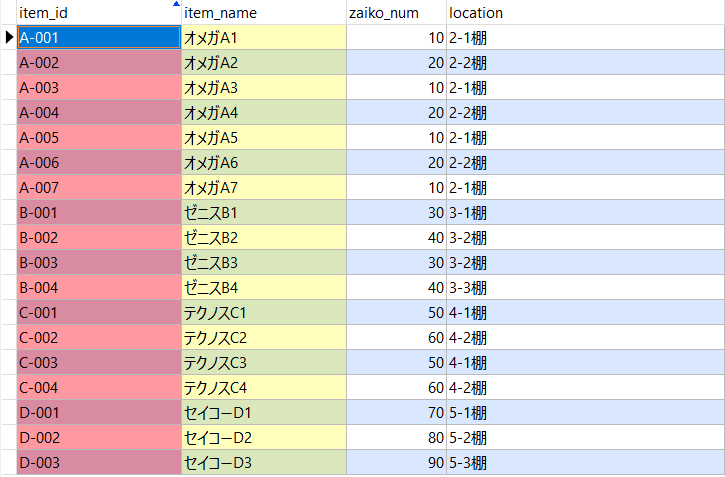Screen dimensions: 725x477
Task: Click location 4-1棚 in C-001 row
Action: click(585, 312)
